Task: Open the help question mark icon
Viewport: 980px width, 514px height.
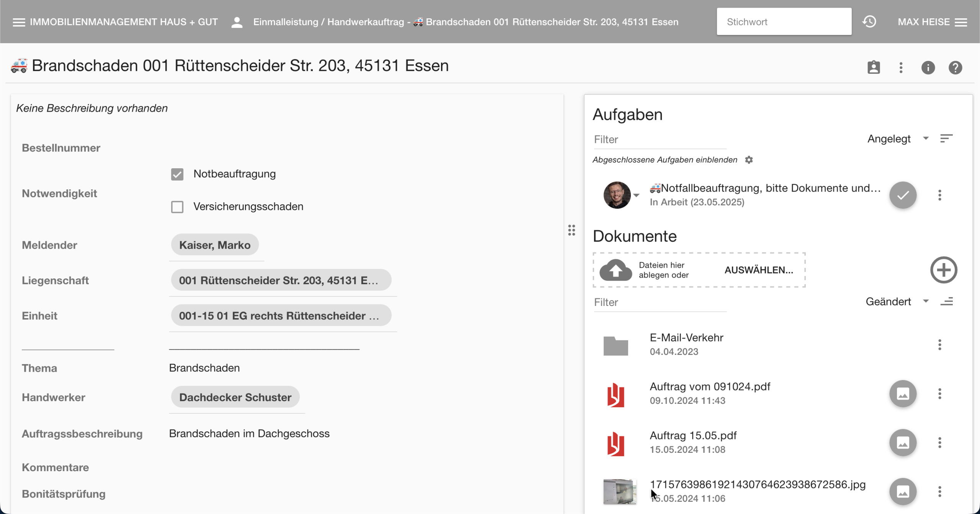Action: 955,68
